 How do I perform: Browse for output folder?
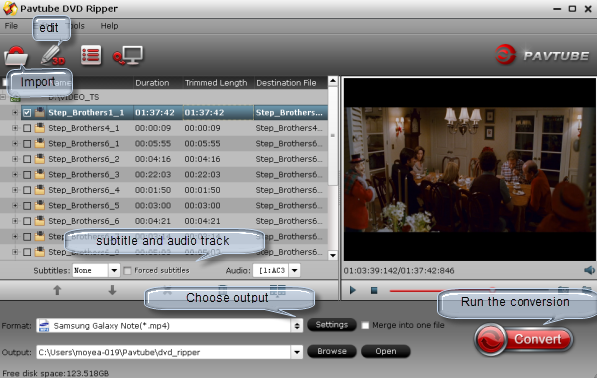(332, 351)
